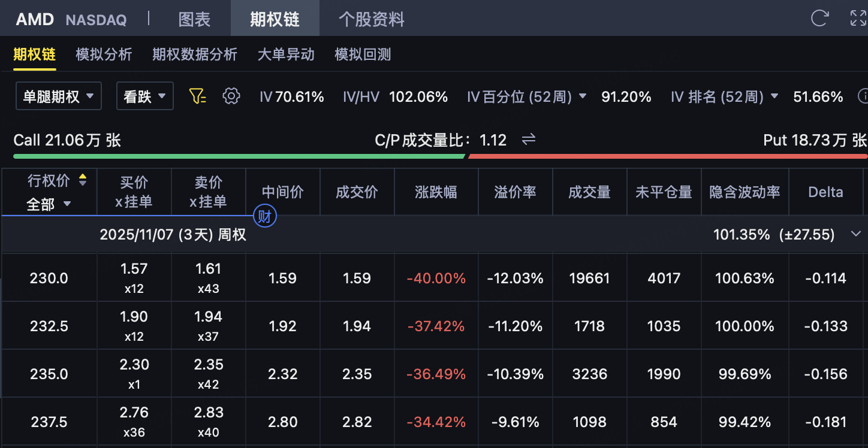Open the 看跌 option type dropdown
Image resolution: width=868 pixels, height=448 pixels.
144,96
